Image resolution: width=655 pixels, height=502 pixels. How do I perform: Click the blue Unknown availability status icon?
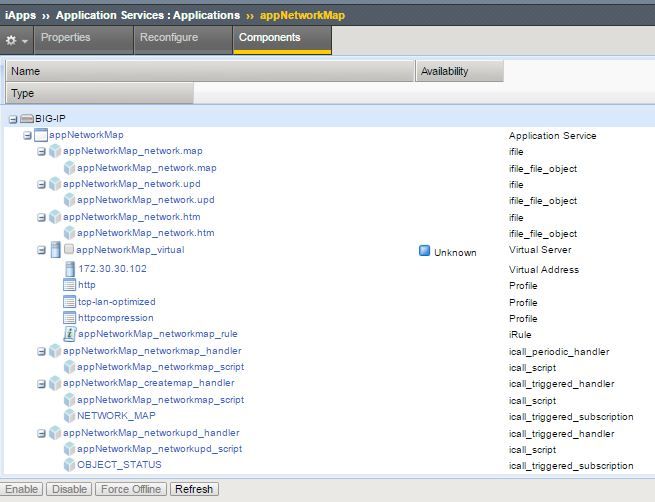coord(424,252)
